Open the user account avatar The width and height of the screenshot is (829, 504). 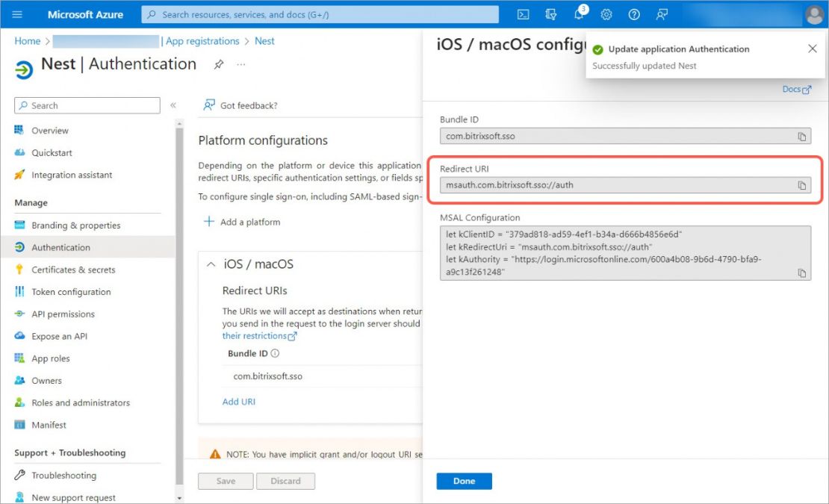click(813, 14)
